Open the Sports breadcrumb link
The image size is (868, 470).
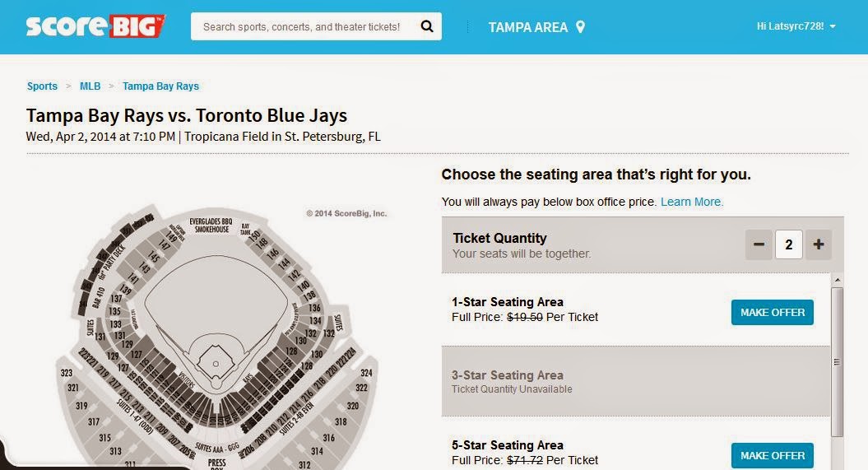click(42, 86)
